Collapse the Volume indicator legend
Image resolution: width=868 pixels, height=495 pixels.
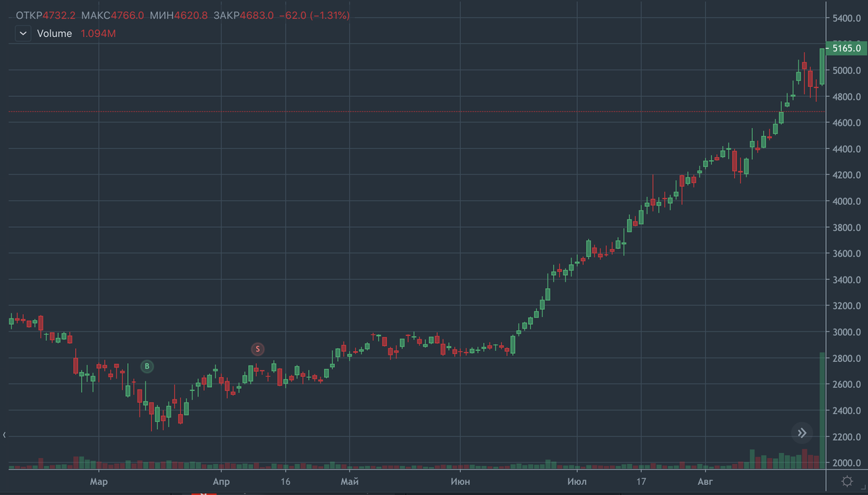click(23, 33)
